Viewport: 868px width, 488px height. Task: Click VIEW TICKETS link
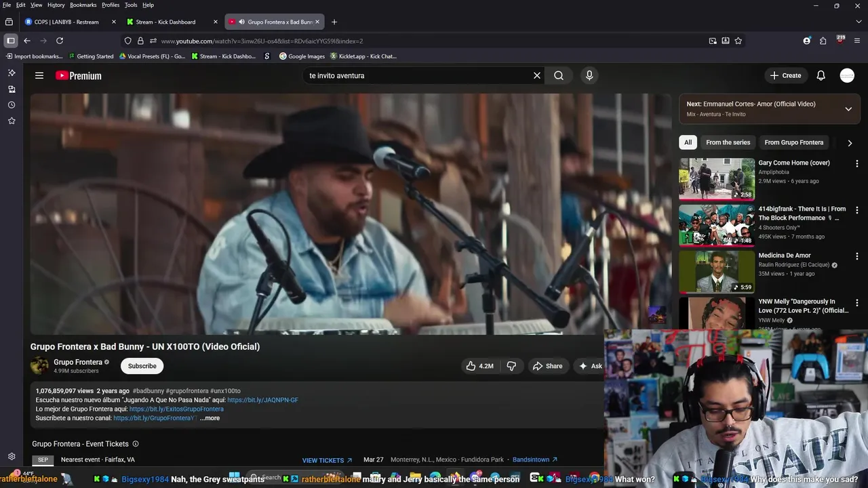click(327, 460)
